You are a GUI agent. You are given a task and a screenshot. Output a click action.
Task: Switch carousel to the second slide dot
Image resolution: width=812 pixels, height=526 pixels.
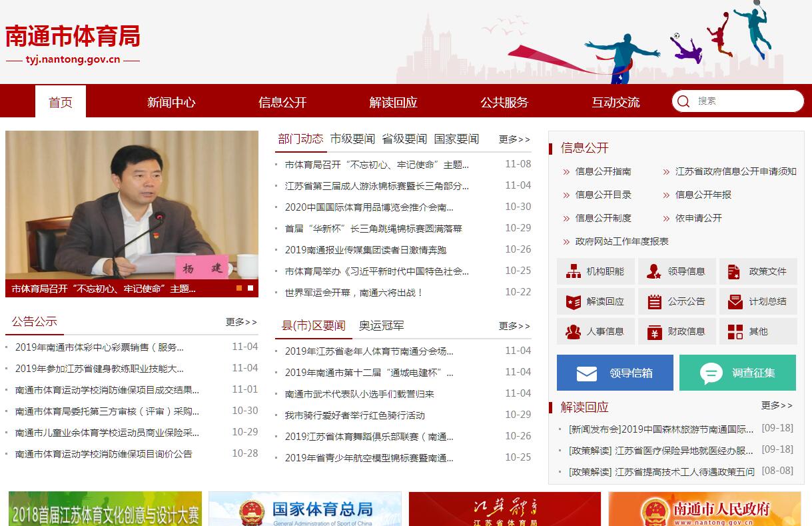pos(250,288)
